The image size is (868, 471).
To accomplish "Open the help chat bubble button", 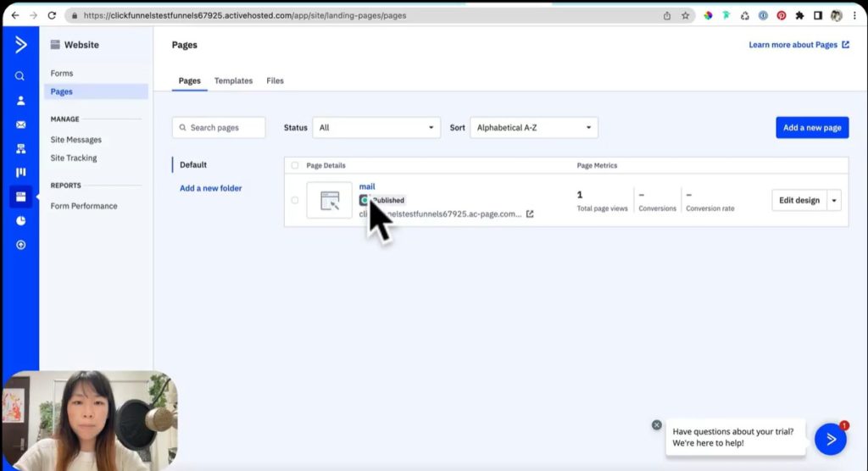I will point(830,439).
